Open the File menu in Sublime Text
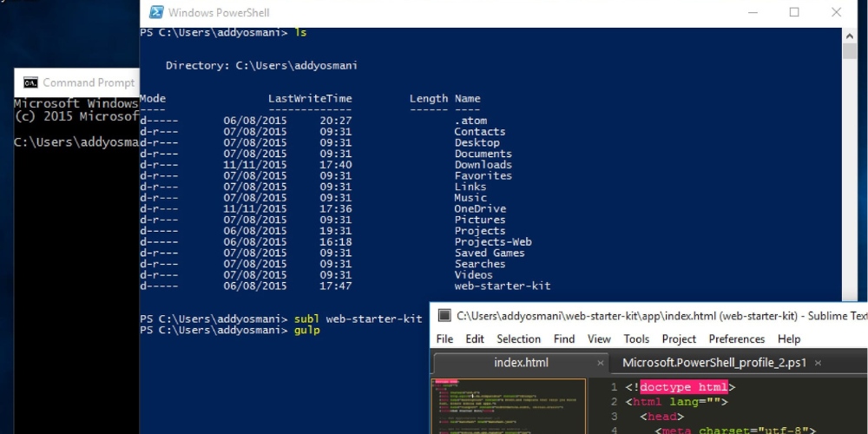The width and height of the screenshot is (868, 434). 444,339
